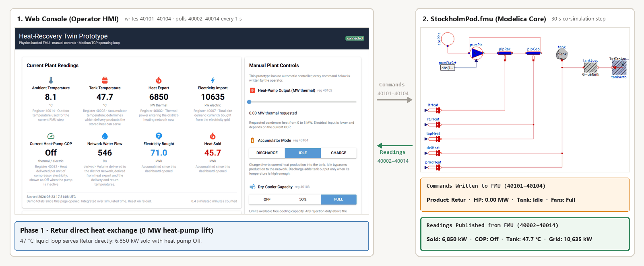Click the Ambient Temperature thermometer icon
The image size is (644, 266).
[51, 80]
